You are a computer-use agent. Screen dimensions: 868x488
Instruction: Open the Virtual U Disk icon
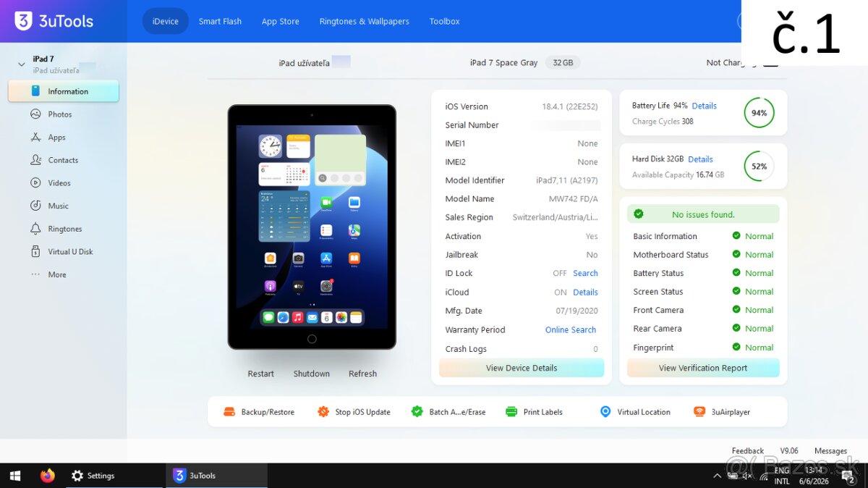[35, 252]
